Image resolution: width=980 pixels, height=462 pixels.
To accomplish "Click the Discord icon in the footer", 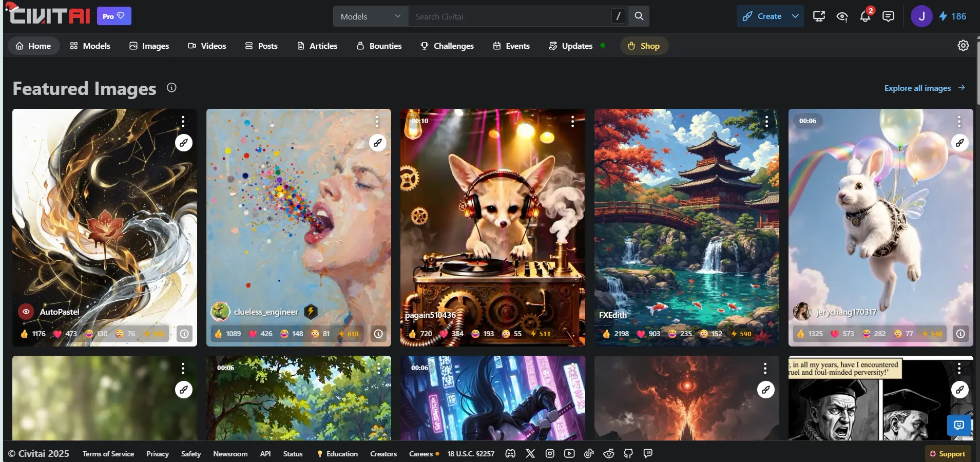I will pyautogui.click(x=510, y=454).
